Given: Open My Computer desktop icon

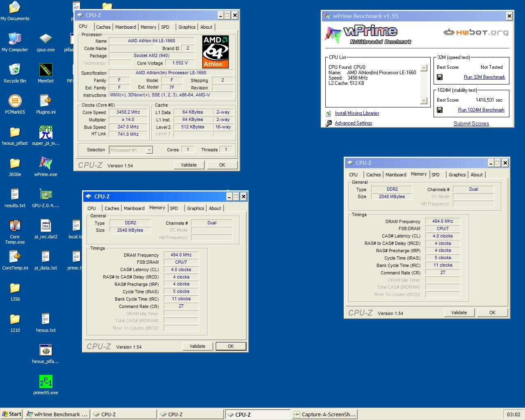Looking at the screenshot, I should tap(15, 42).
